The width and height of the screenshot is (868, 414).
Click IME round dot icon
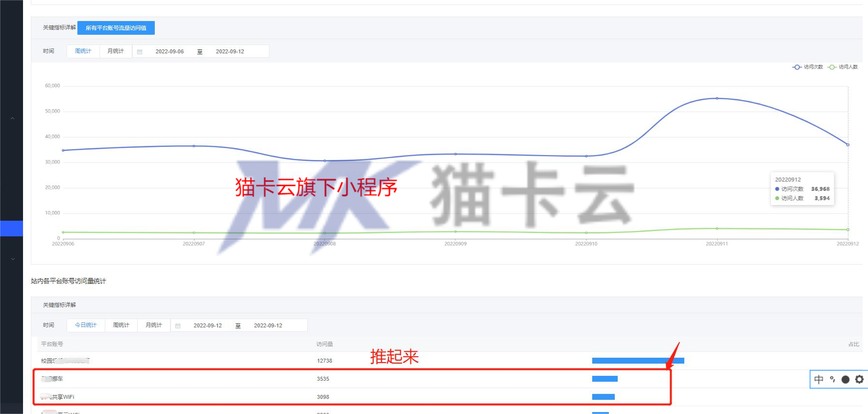tap(845, 379)
